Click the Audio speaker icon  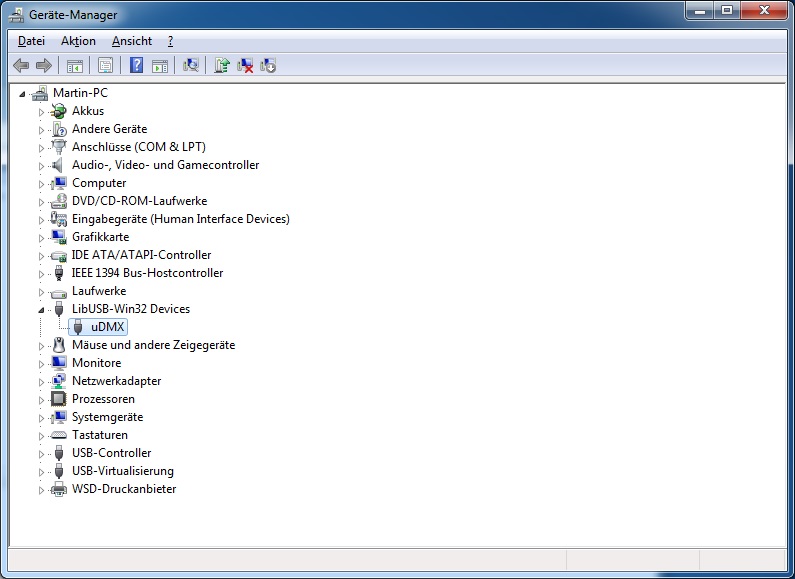[x=59, y=165]
